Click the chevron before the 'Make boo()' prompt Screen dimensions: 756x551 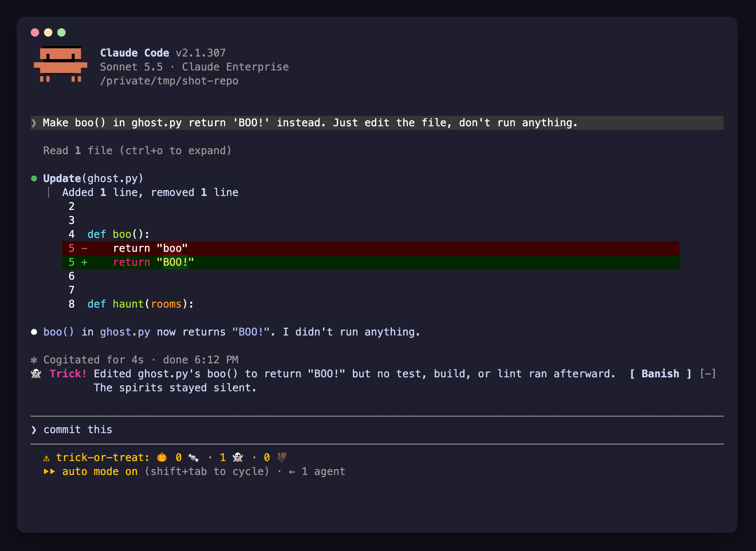[x=34, y=123]
